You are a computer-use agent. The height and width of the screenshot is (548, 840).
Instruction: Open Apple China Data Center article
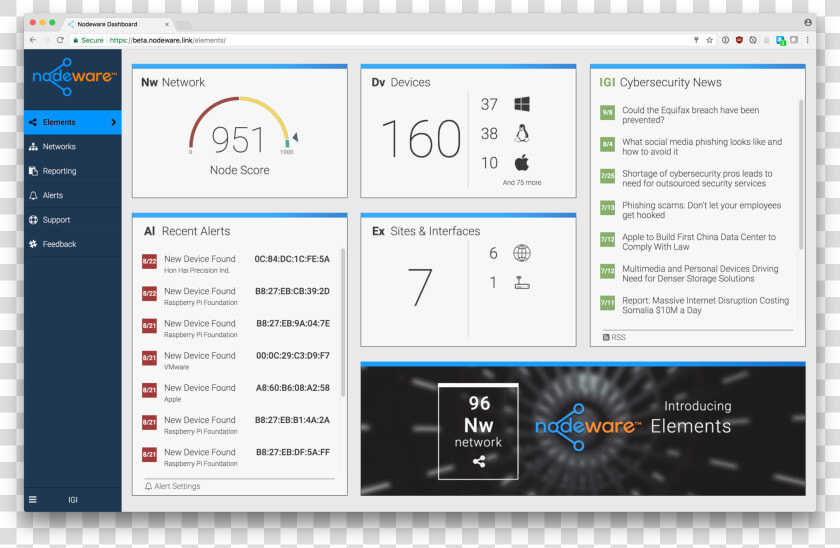point(699,242)
